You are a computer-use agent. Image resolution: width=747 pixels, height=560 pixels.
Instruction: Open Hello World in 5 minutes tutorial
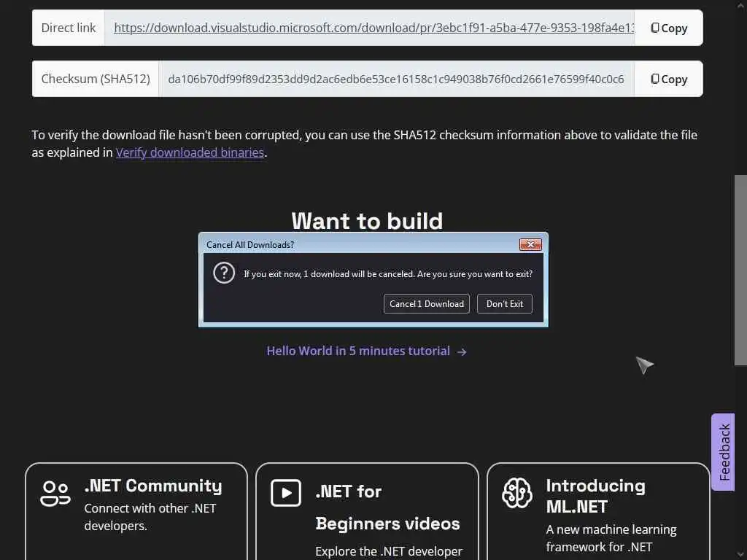click(x=358, y=351)
